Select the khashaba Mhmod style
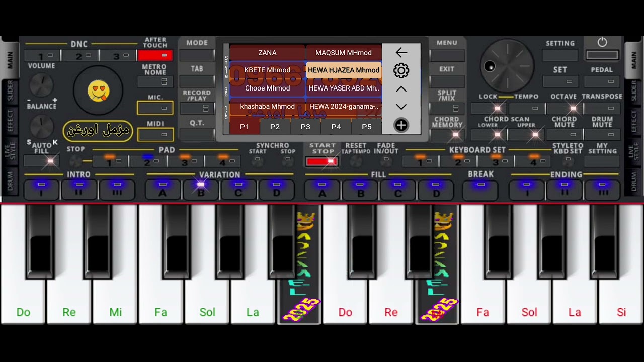Image resolution: width=644 pixels, height=362 pixels. (x=267, y=106)
